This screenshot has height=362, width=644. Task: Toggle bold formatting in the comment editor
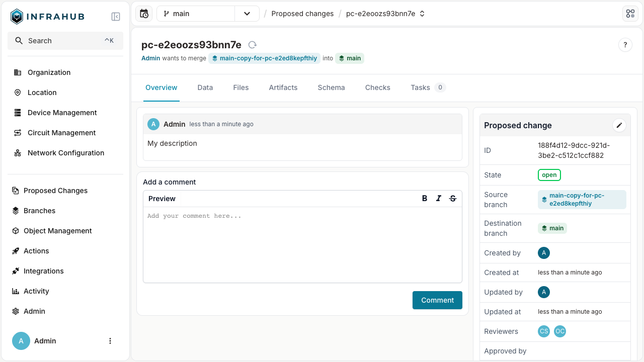click(x=424, y=198)
